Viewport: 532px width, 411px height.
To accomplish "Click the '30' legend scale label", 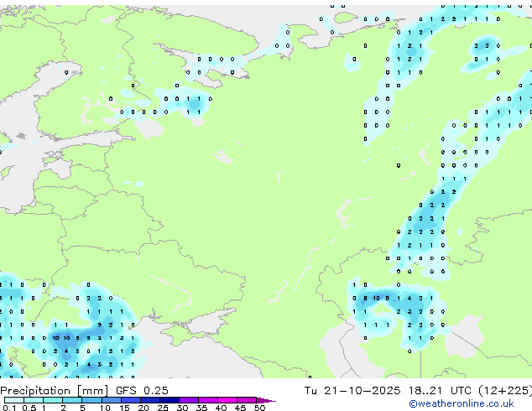I will pyautogui.click(x=182, y=408).
